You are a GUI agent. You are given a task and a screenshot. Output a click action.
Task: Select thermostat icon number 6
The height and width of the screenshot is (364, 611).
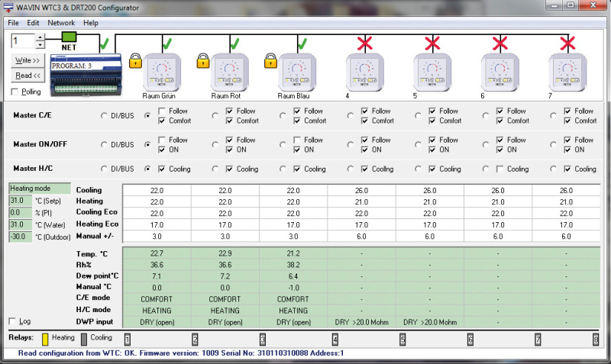(x=500, y=72)
